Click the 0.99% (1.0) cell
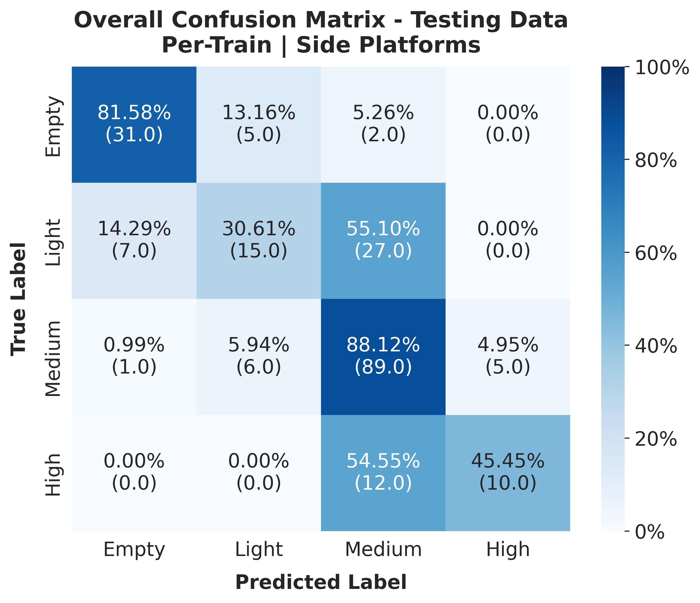Image resolution: width=700 pixels, height=603 pixels. click(134, 356)
